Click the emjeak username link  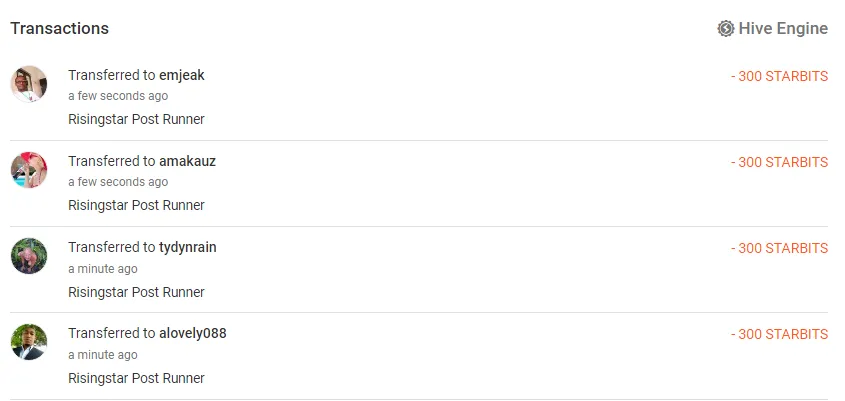point(182,75)
